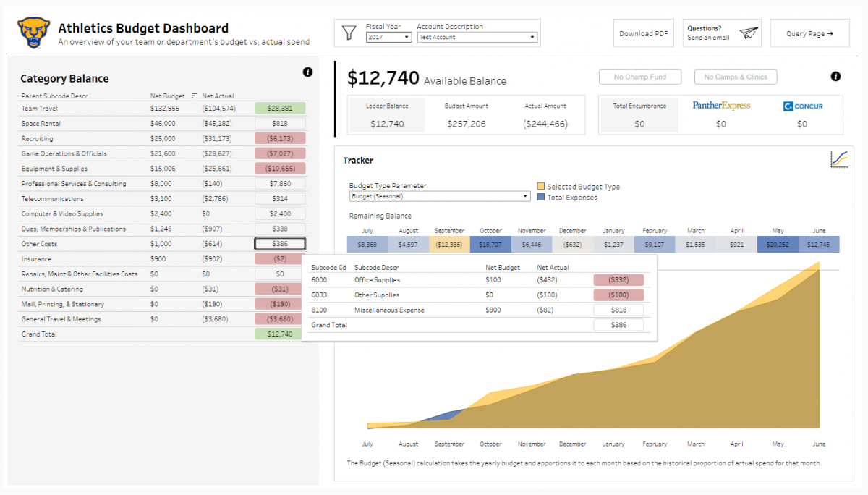Click the tooltip Grand Total $386 value
Image resolution: width=868 pixels, height=495 pixels.
coord(618,325)
